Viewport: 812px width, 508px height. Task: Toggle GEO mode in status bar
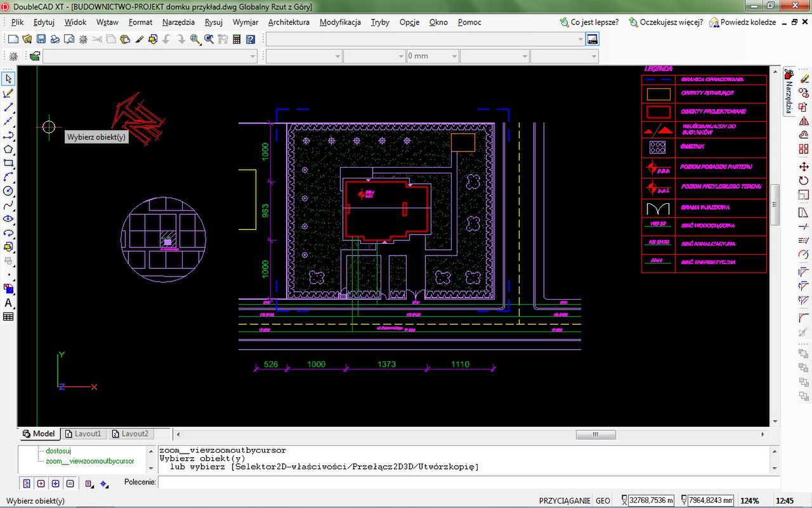(603, 500)
